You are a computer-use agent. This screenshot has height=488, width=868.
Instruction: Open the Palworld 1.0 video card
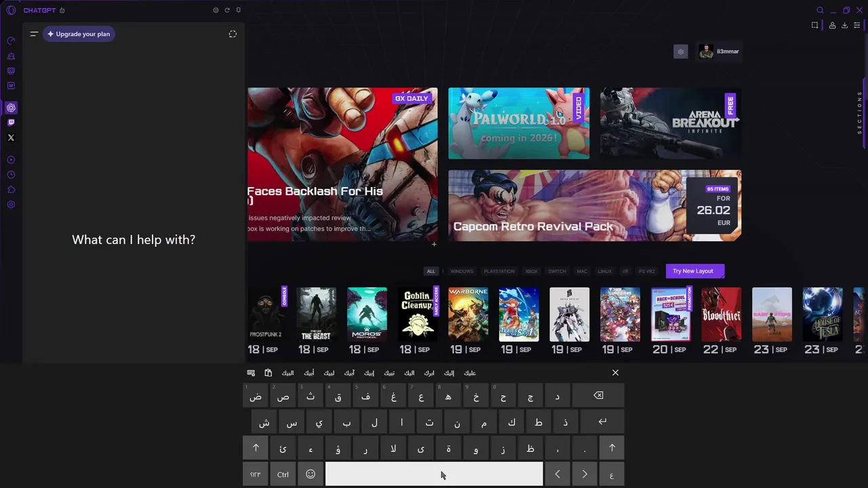[x=519, y=123]
